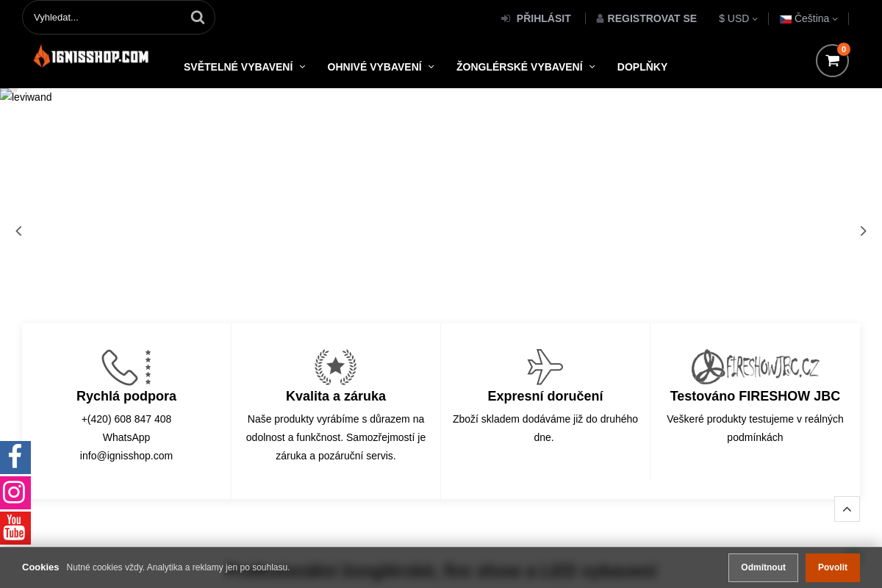
Task: Click the phone number +(420) 608 847 408
Action: (126, 419)
